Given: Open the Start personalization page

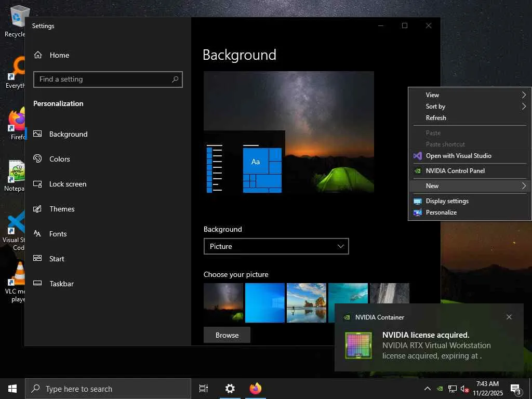Looking at the screenshot, I should 57,259.
